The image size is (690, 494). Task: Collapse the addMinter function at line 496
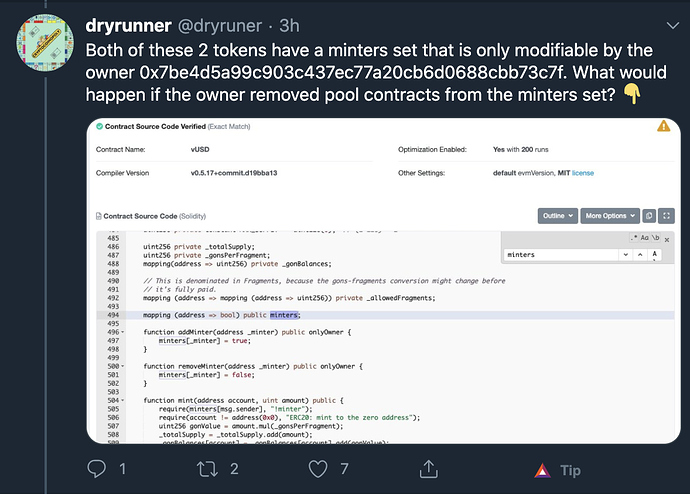click(x=123, y=332)
